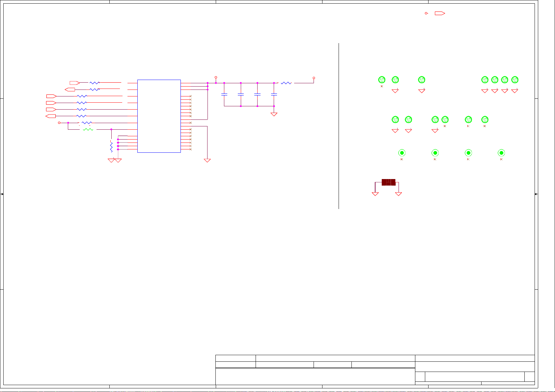Image resolution: width=555 pixels, height=392 pixels.
Task: Select the rightmost concentric-circle fiducial mark
Action: coord(501,153)
